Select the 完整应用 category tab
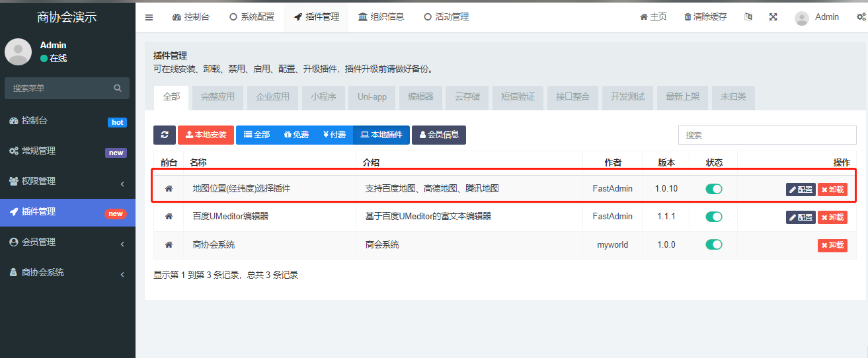Viewport: 868px width, 358px height. (218, 97)
